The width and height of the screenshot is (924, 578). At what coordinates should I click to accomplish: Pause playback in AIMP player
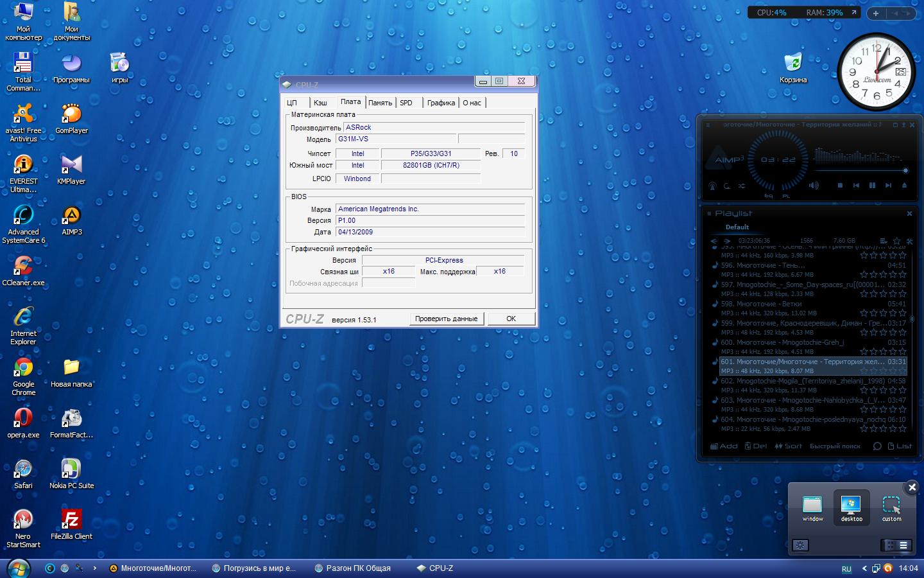pyautogui.click(x=872, y=186)
